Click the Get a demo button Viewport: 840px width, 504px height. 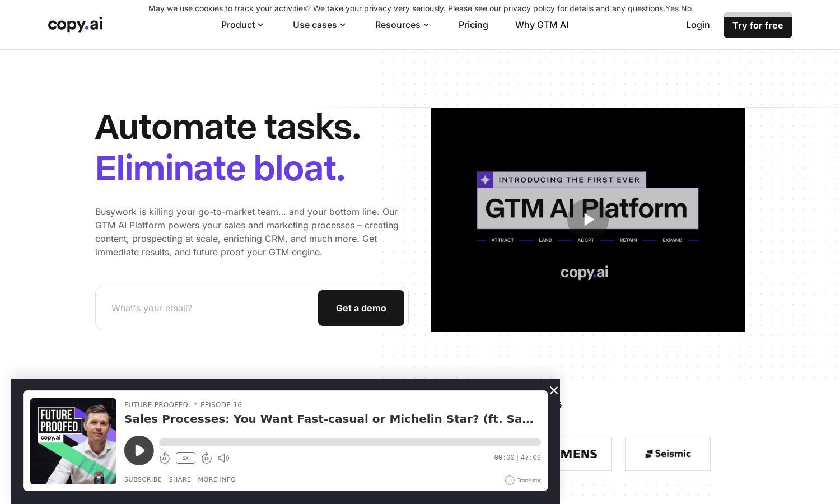(361, 308)
